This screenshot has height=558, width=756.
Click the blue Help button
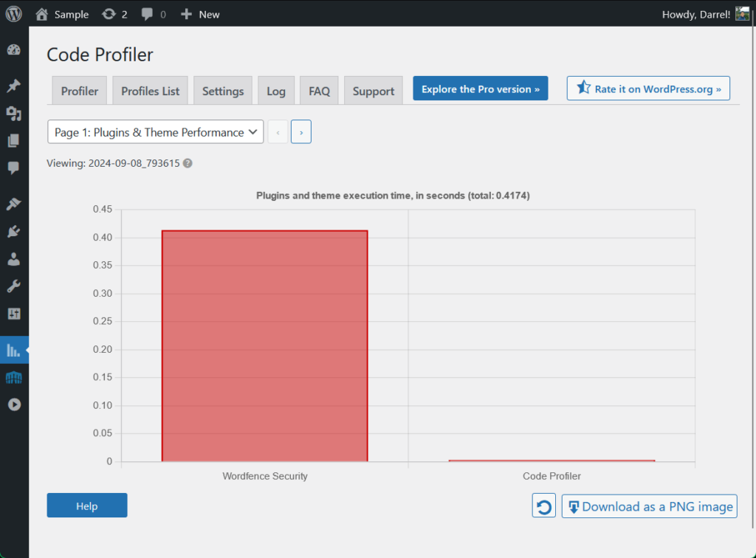coord(87,506)
